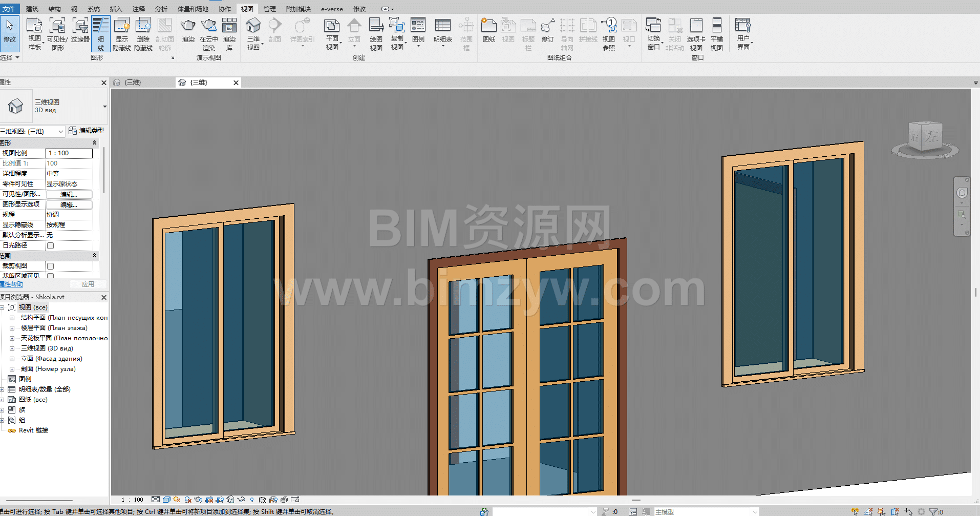Open 用户界面 user interface menu
Screen dimensions: 980x516
(743, 34)
